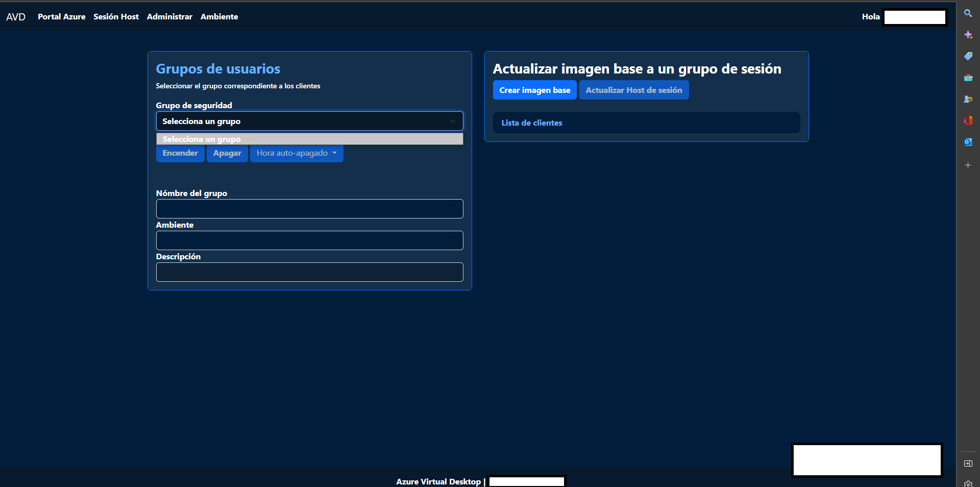Click the sidebar hide panel icon
The height and width of the screenshot is (487, 980).
click(968, 464)
